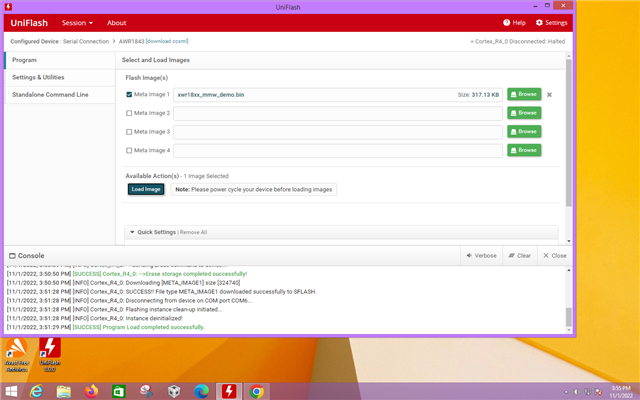This screenshot has height=400, width=640.
Task: Launch Microsoft Edge from taskbar
Action: [x=201, y=391]
